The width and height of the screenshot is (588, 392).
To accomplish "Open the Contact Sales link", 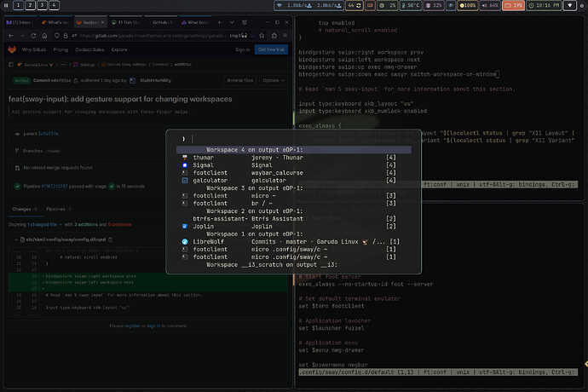I will click(89, 49).
